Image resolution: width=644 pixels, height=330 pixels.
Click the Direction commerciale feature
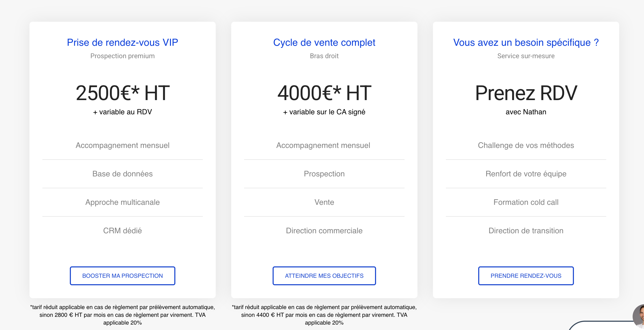click(x=324, y=231)
